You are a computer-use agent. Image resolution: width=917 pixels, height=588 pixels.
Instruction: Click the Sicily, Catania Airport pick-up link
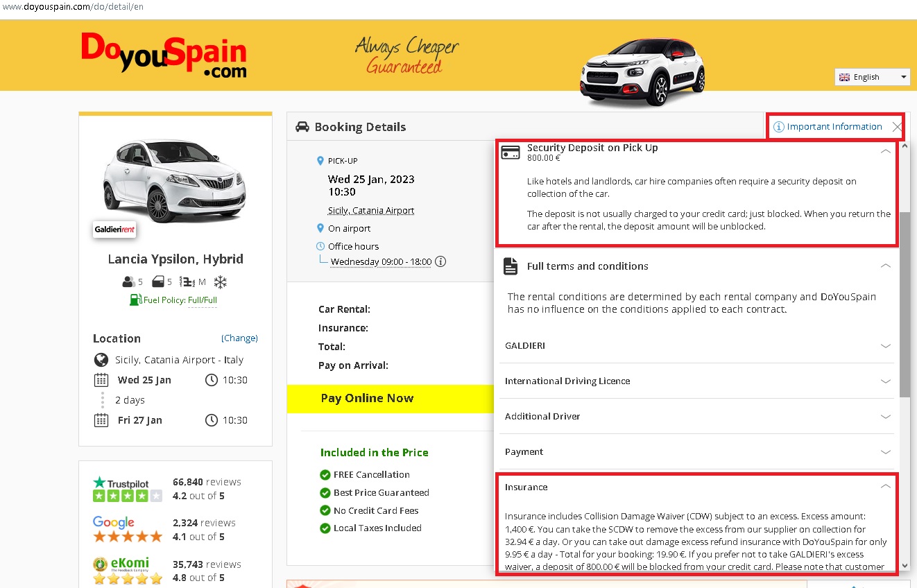tap(371, 211)
